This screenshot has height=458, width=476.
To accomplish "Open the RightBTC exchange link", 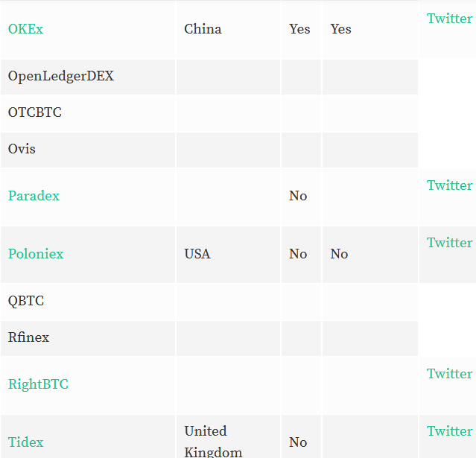I will tap(38, 384).
